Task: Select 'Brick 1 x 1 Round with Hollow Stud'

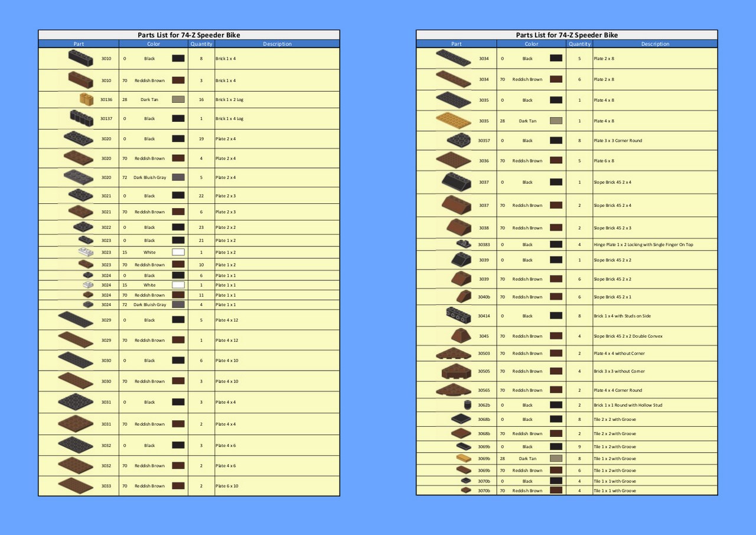Action: tap(628, 406)
